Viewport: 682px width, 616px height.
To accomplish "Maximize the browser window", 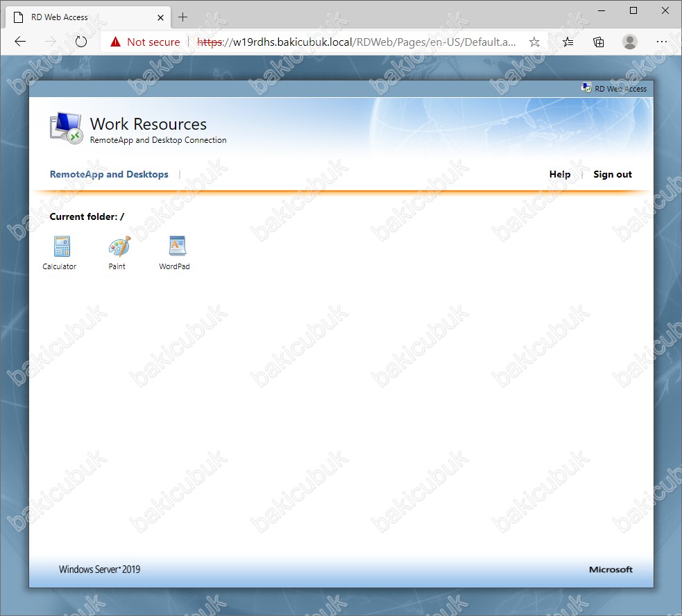I will coord(633,10).
